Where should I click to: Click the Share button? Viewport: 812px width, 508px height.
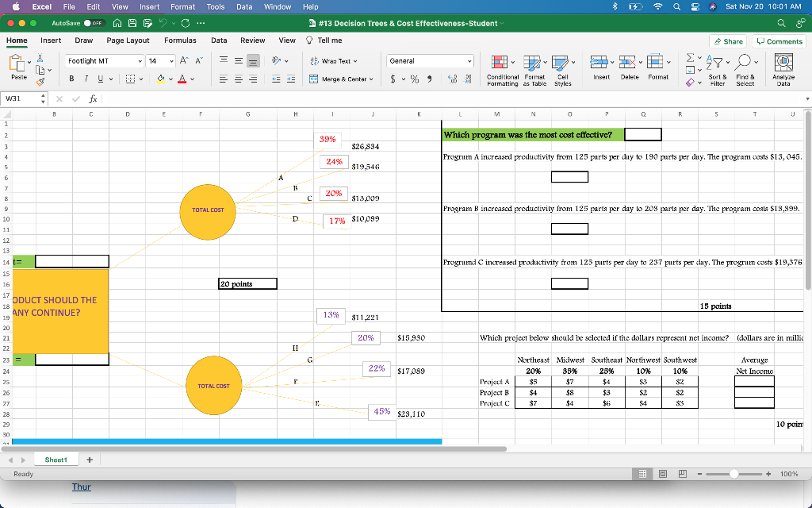pyautogui.click(x=727, y=40)
